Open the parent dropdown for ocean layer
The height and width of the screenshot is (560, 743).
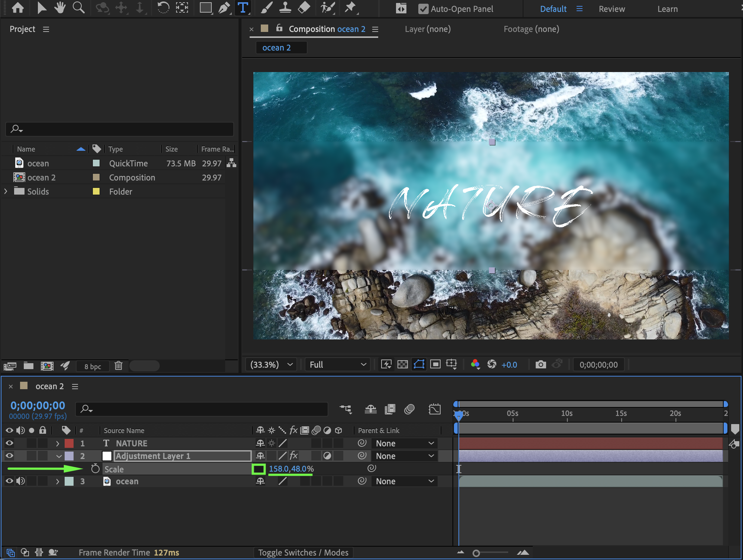click(x=404, y=481)
